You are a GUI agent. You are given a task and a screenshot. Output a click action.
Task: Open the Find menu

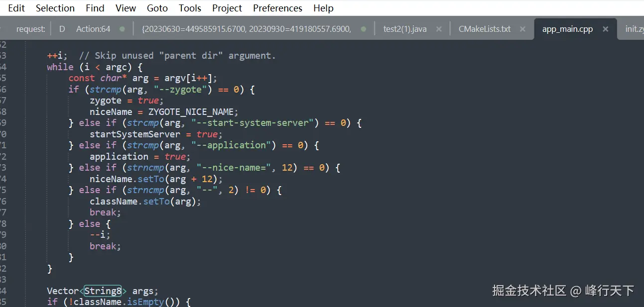click(95, 8)
